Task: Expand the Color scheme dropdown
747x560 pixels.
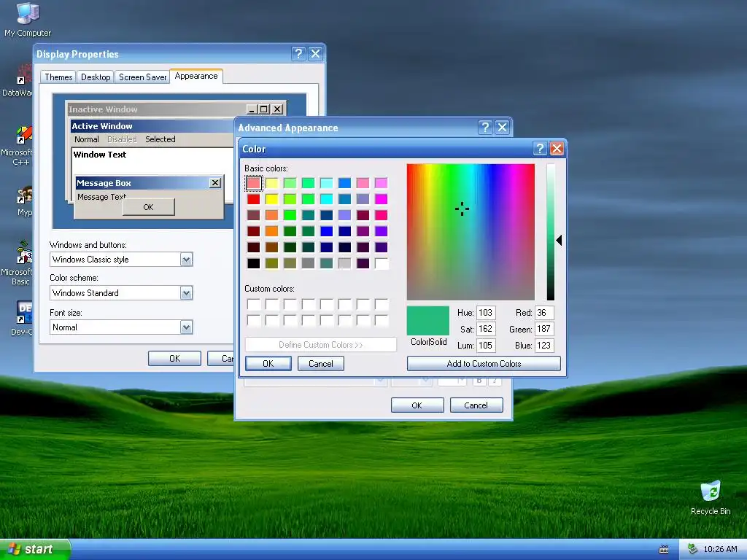Action: pos(186,293)
